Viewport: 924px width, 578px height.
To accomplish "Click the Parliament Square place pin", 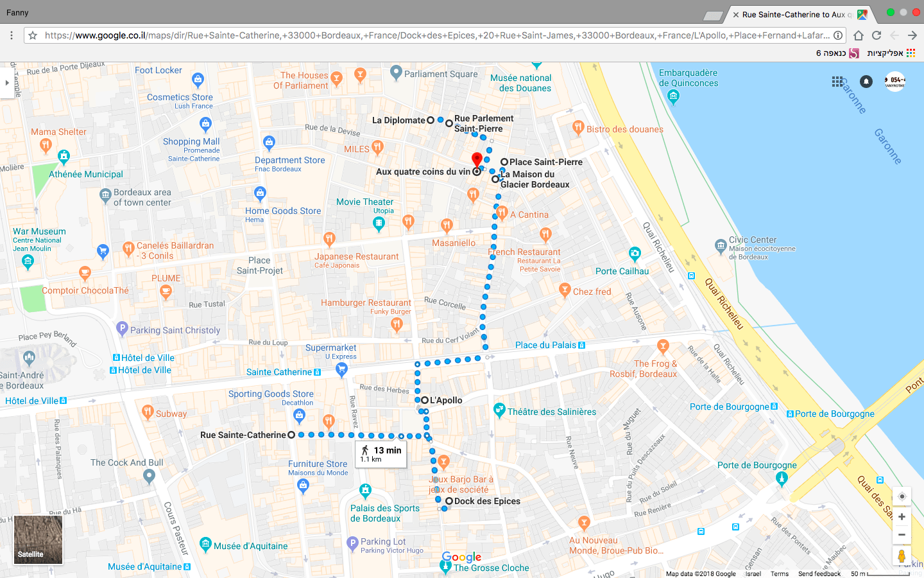I will [396, 73].
